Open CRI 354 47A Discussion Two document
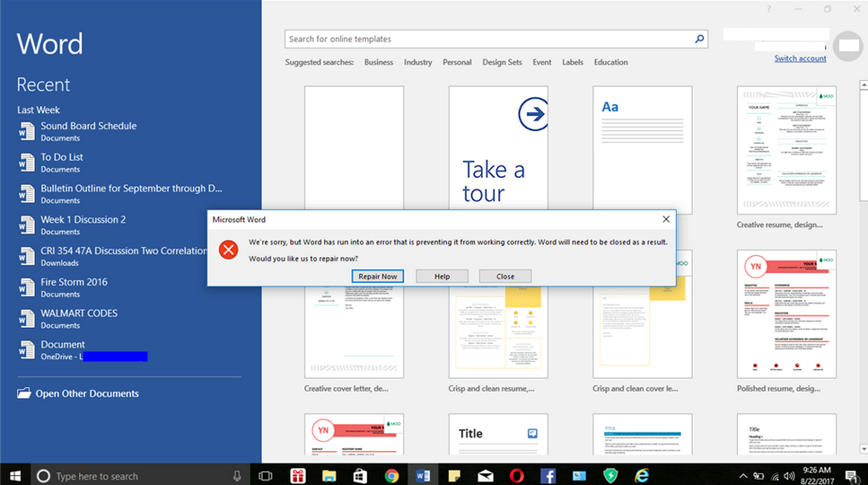Screen dimensions: 868x485 coord(112,256)
